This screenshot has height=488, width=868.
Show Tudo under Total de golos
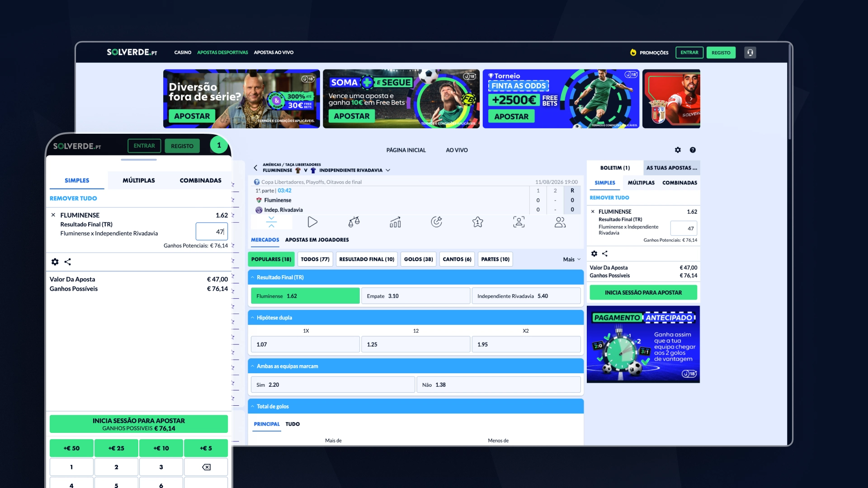coord(292,424)
